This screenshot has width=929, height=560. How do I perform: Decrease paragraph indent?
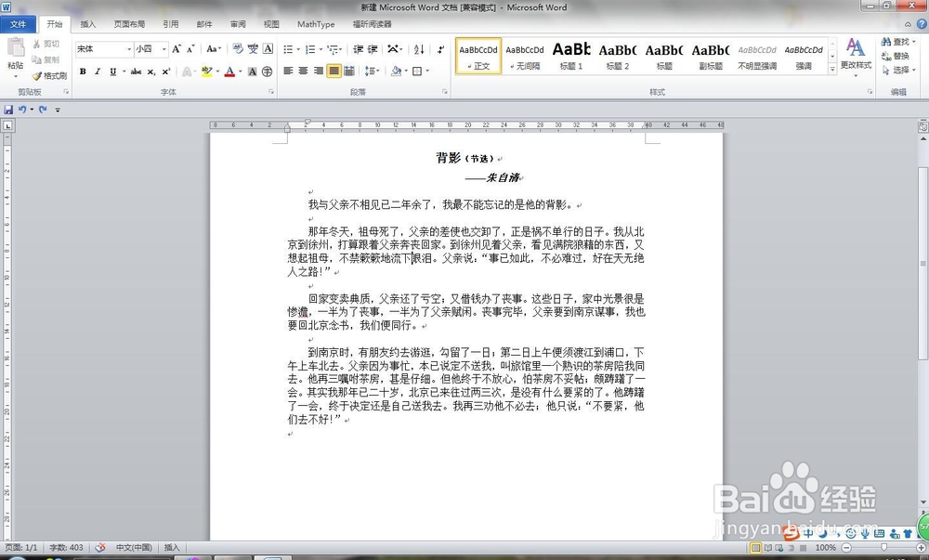tap(358, 49)
